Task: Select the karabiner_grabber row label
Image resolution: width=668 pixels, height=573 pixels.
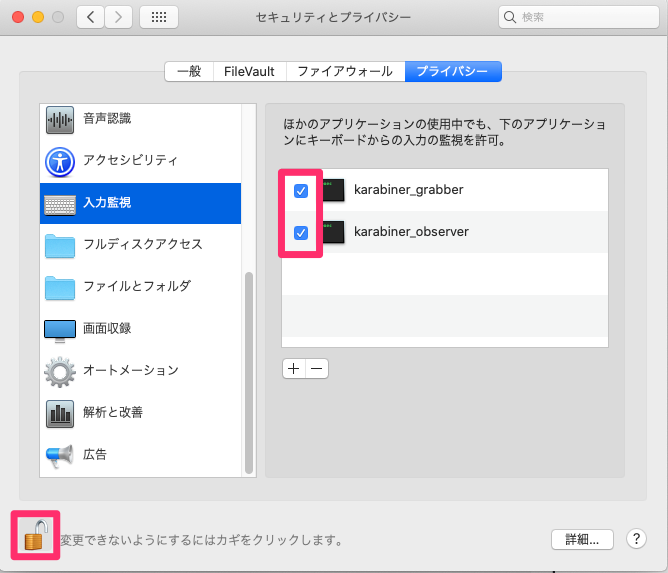Action: point(409,190)
